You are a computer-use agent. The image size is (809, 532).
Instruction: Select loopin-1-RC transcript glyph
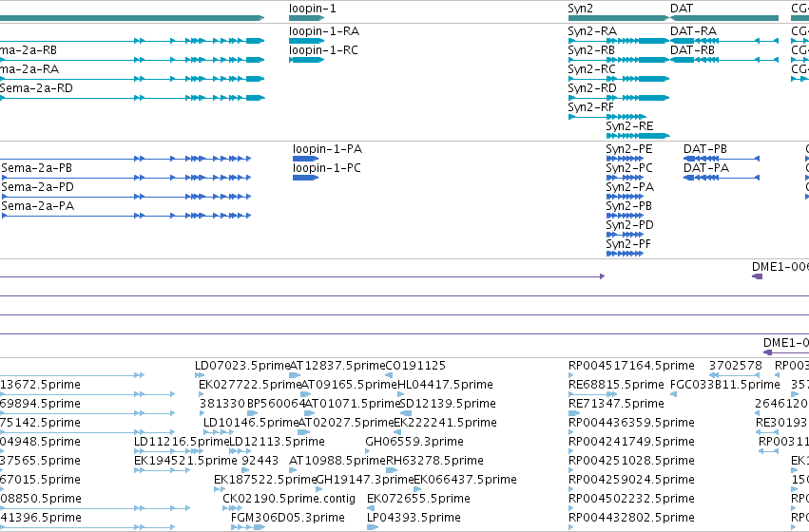pyautogui.click(x=306, y=60)
